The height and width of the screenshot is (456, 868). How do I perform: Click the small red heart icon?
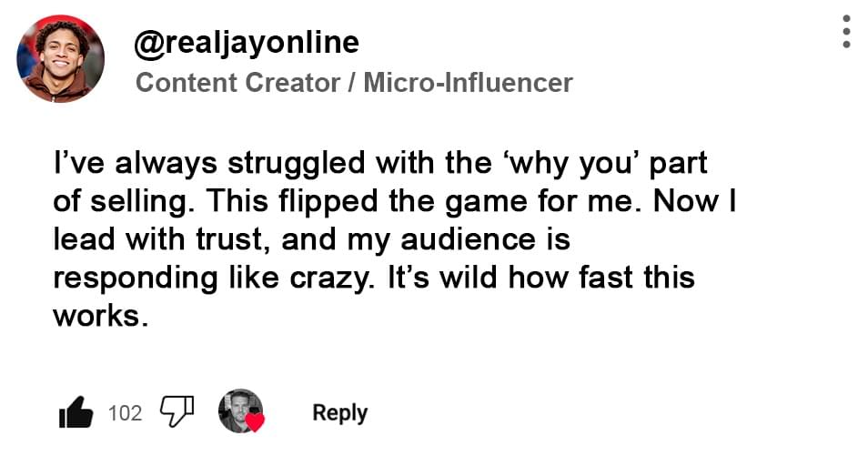[x=256, y=422]
